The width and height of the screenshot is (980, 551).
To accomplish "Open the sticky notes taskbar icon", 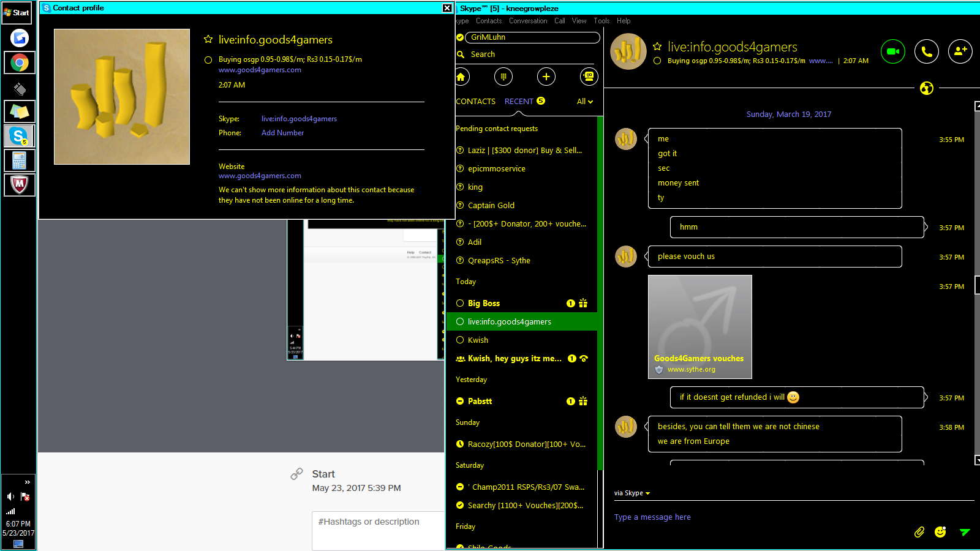I will pos(20,111).
